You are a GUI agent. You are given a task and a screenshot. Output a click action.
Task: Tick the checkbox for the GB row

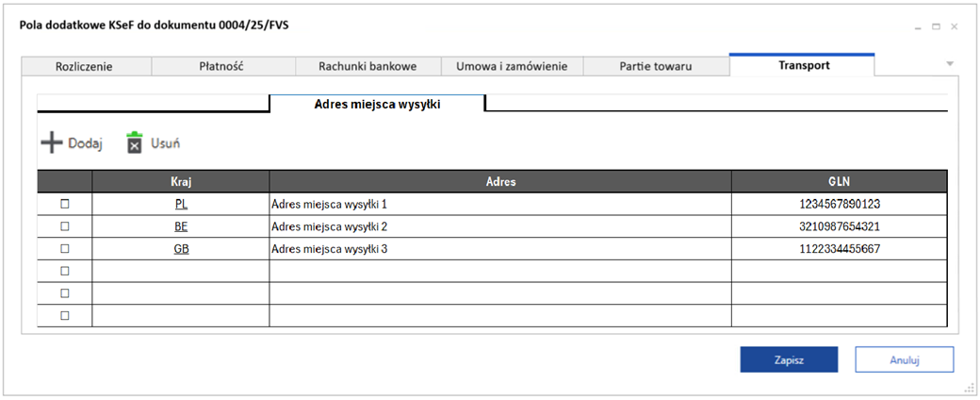tap(65, 249)
